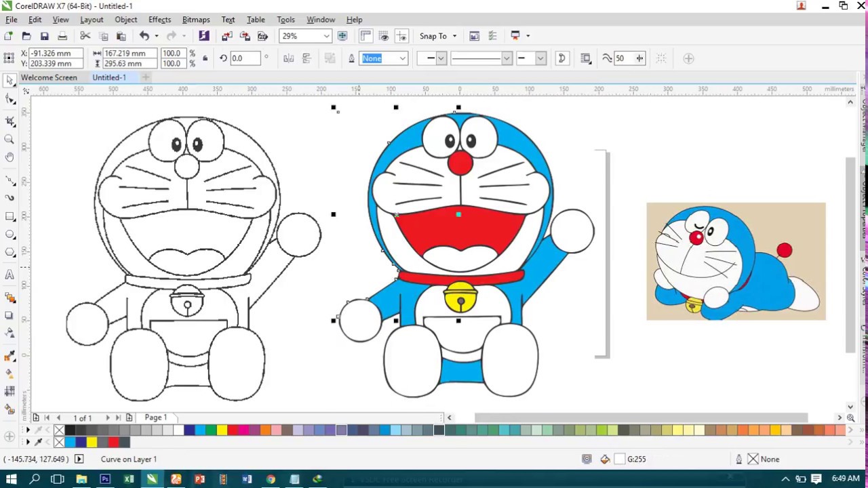Select the Pick tool in toolbox
Image resolution: width=868 pixels, height=488 pixels.
click(9, 81)
